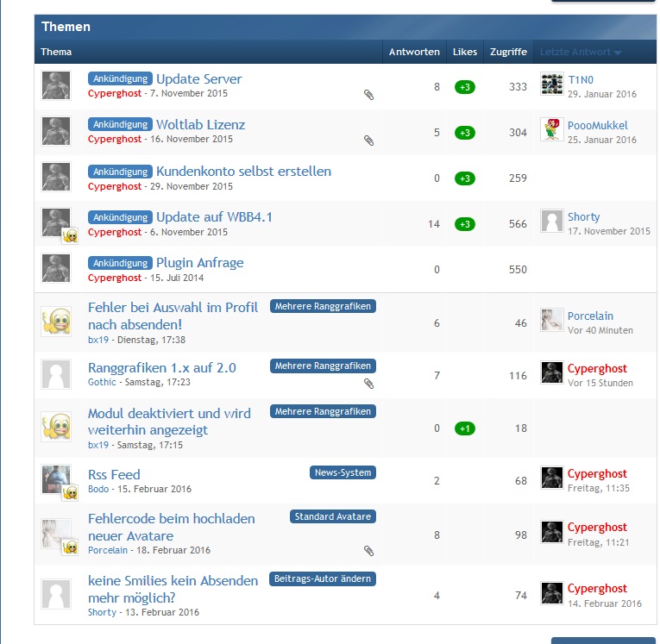660x644 pixels.
Task: Click paperclip attachment icon on Update Server thread
Action: click(x=368, y=94)
